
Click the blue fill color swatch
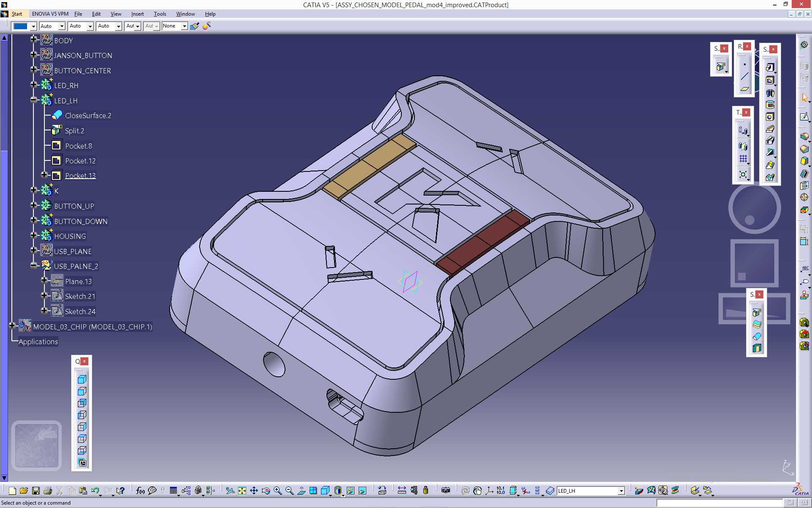click(21, 26)
